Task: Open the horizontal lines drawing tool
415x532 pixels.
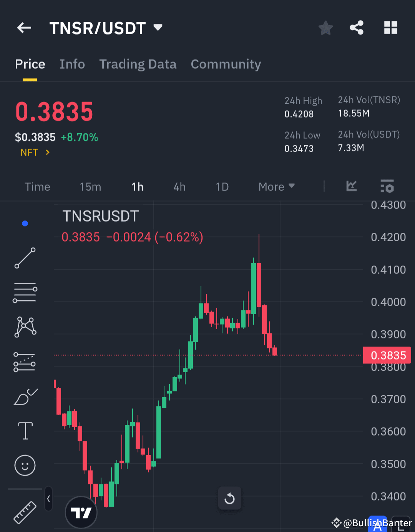Action: pyautogui.click(x=25, y=292)
